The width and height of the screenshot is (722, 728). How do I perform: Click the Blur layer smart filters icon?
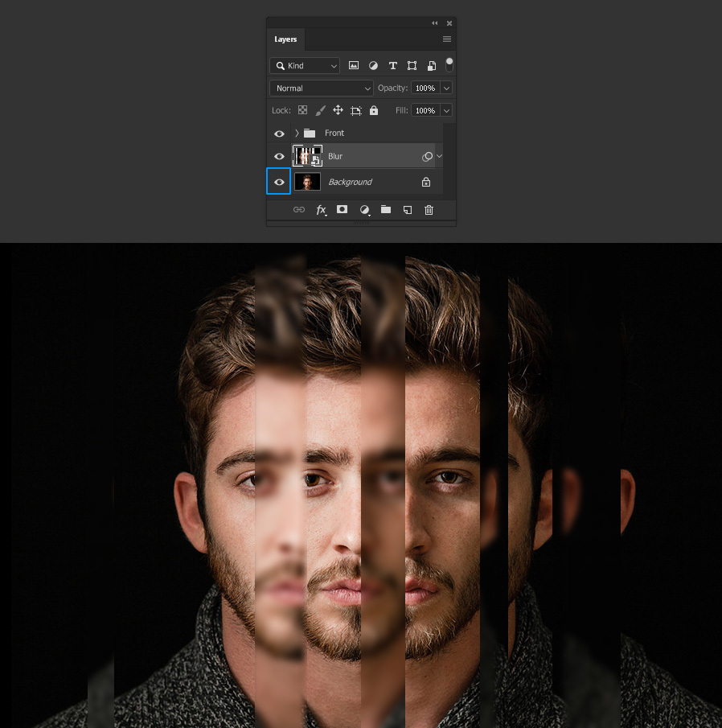[x=427, y=157]
